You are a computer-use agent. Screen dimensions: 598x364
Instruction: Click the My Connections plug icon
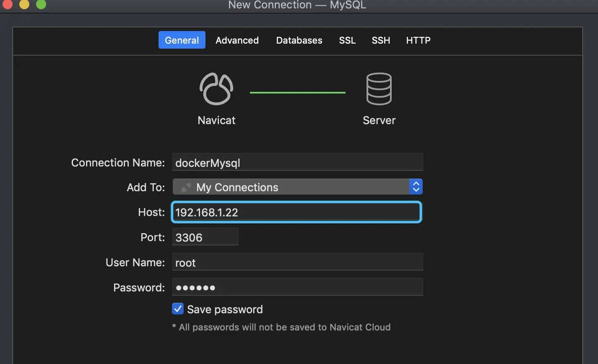click(x=186, y=187)
